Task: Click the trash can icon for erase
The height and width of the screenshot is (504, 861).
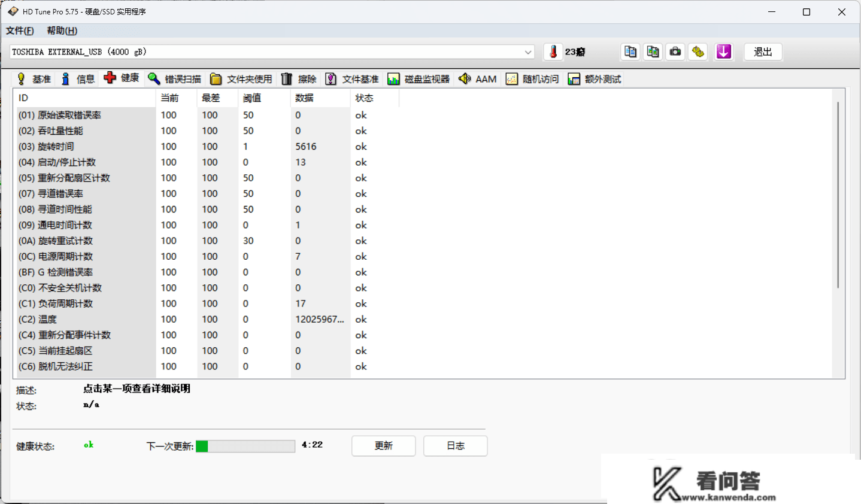Action: (x=287, y=79)
